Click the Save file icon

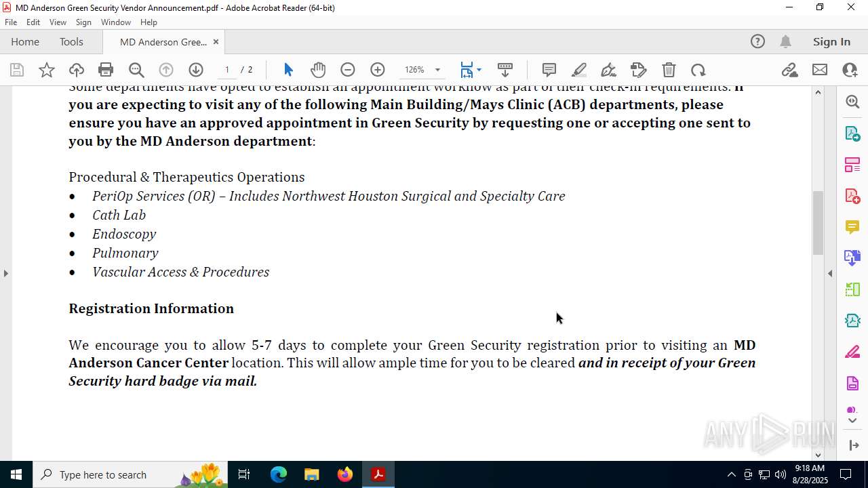[17, 70]
